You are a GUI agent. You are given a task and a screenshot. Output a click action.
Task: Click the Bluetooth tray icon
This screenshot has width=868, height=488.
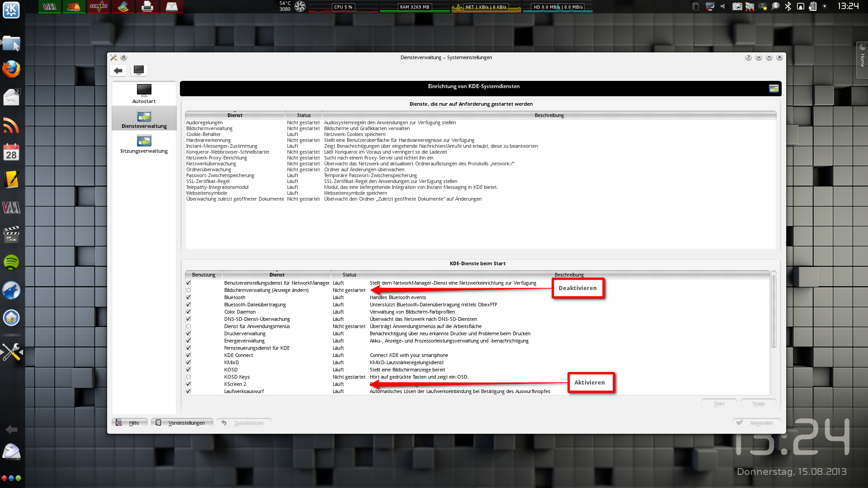788,6
